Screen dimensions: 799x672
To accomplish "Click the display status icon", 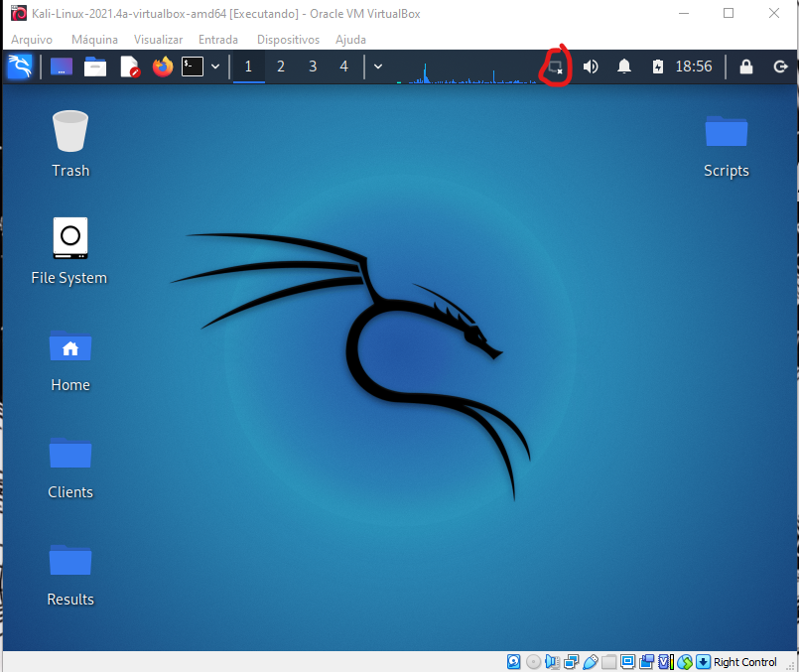I will pos(627,662).
